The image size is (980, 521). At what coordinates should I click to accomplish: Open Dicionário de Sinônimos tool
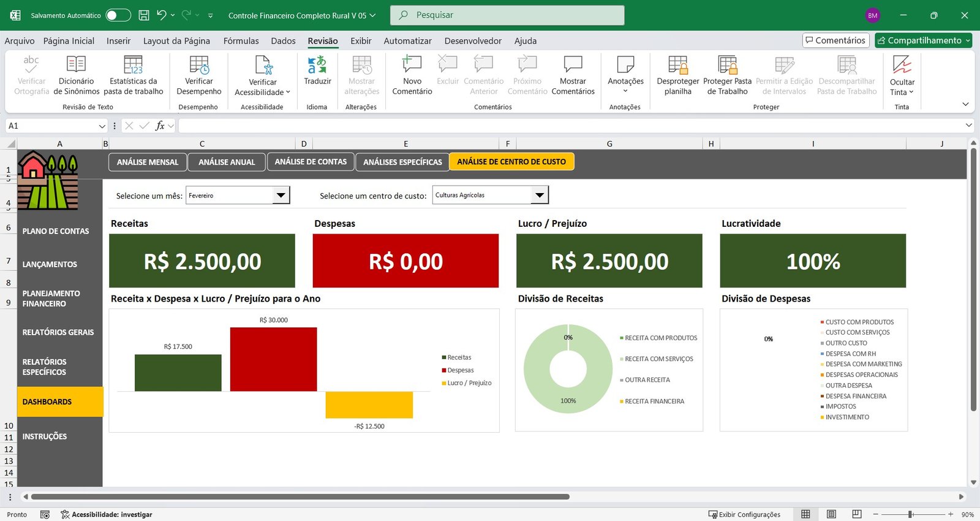(76, 66)
